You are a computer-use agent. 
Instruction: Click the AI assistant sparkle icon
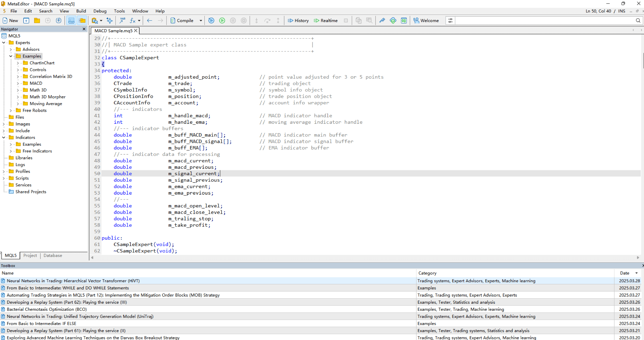click(109, 20)
